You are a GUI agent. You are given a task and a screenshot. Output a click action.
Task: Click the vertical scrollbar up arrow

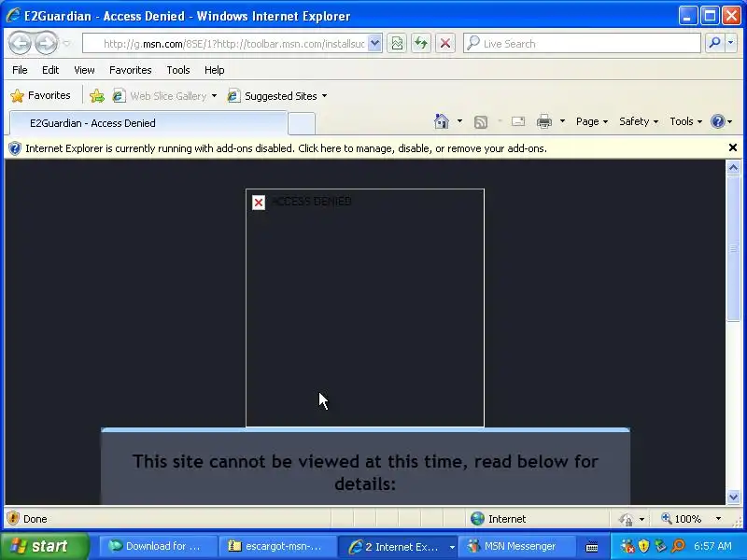[733, 167]
